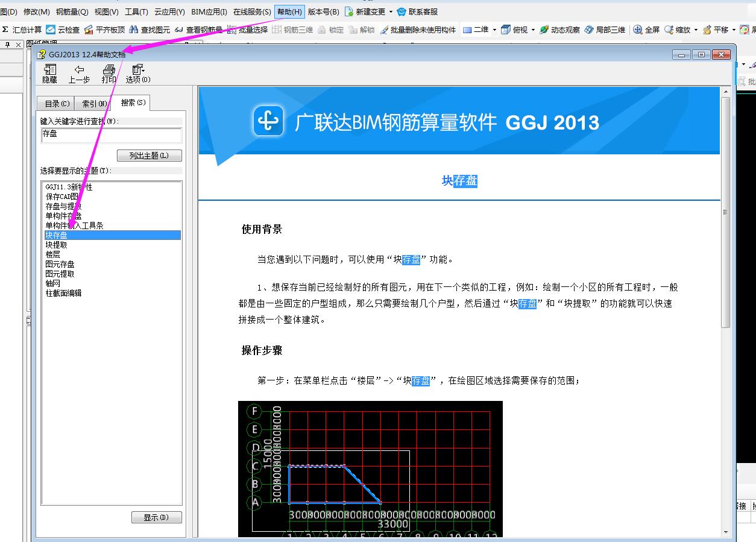The image size is (756, 542).
Task: Open 联系客服 customer service
Action: [417, 11]
